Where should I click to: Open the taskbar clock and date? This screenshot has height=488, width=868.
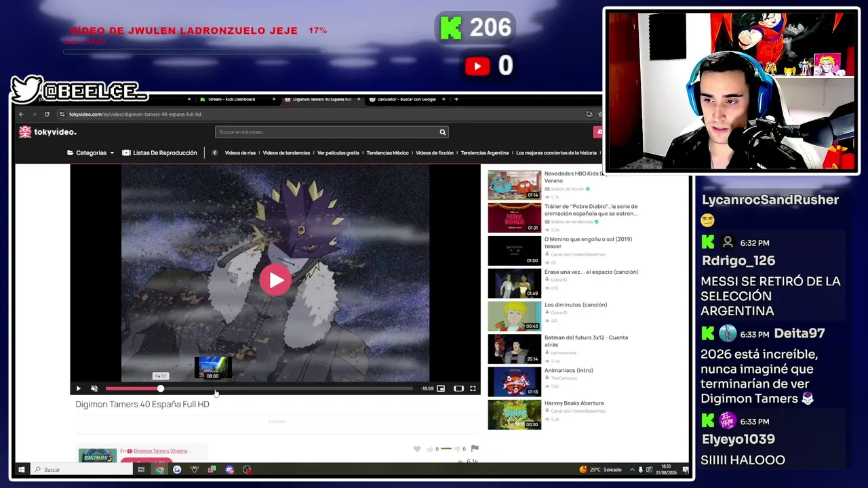666,470
